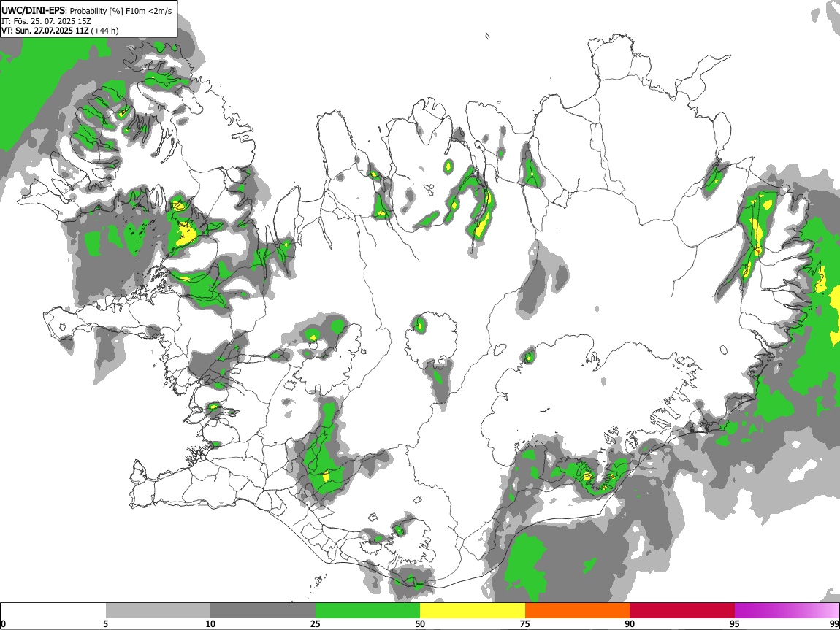
Task: Click the purple 95-99% legend swatch
Action: [787, 610]
